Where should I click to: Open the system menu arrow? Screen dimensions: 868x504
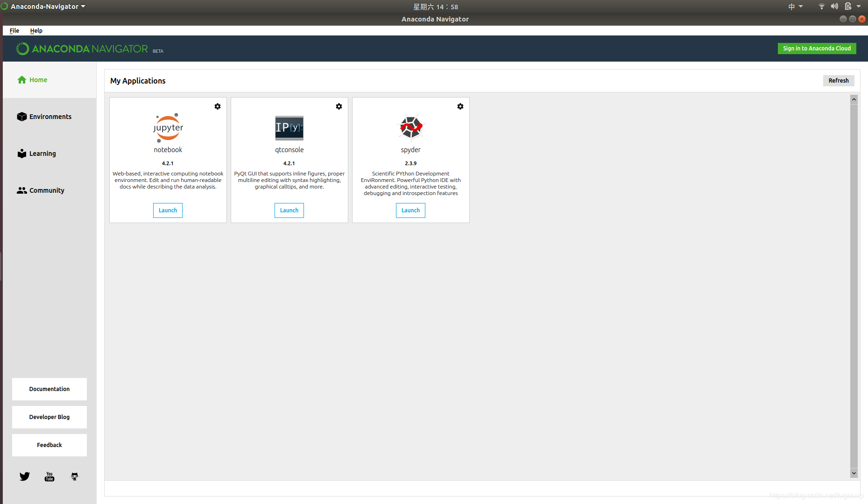click(859, 7)
